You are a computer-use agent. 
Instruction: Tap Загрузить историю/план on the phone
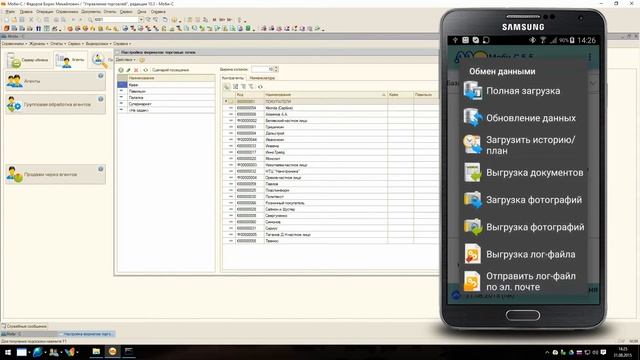pos(523,145)
